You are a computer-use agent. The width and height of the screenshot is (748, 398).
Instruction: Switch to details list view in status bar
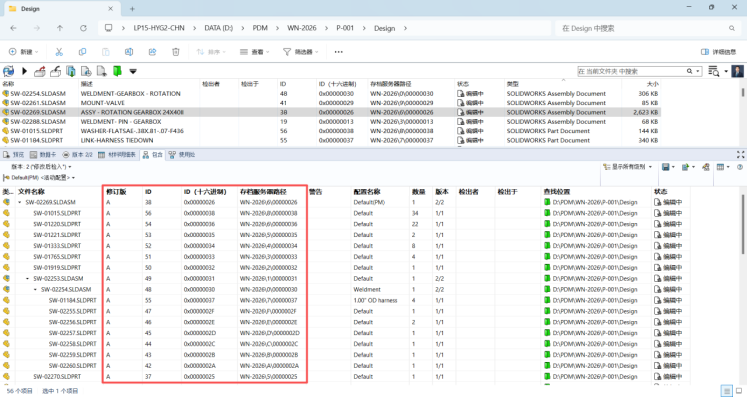click(727, 391)
